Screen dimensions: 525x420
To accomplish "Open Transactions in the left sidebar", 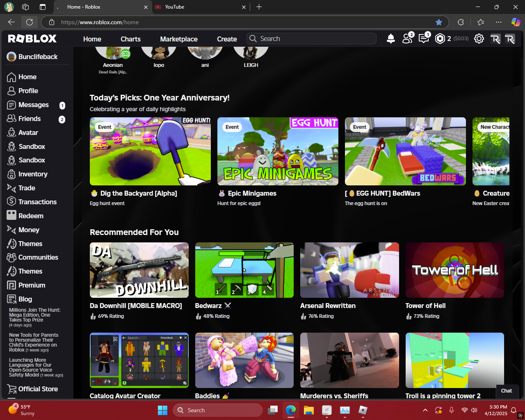I will coord(37,202).
